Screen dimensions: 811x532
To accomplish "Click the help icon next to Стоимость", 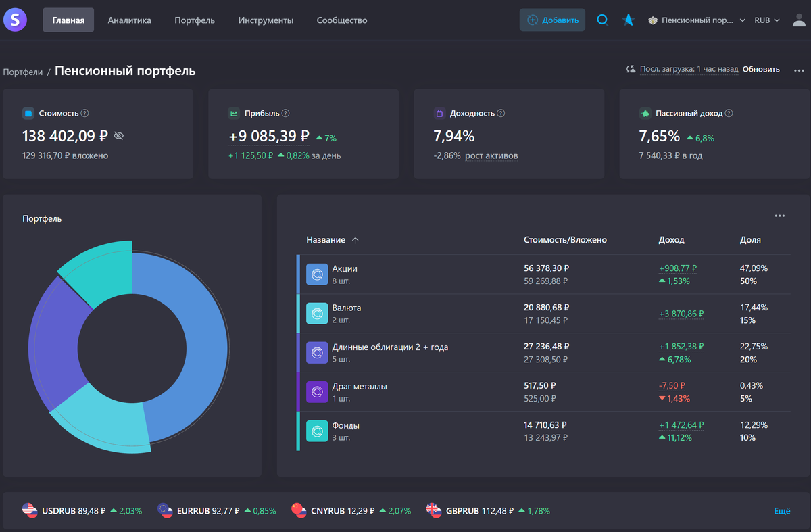I will 85,114.
